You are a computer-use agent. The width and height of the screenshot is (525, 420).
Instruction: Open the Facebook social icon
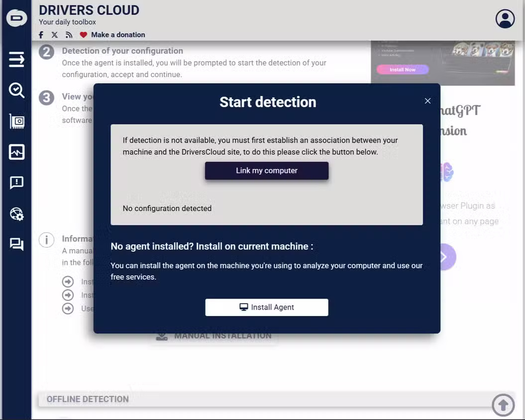coord(41,35)
